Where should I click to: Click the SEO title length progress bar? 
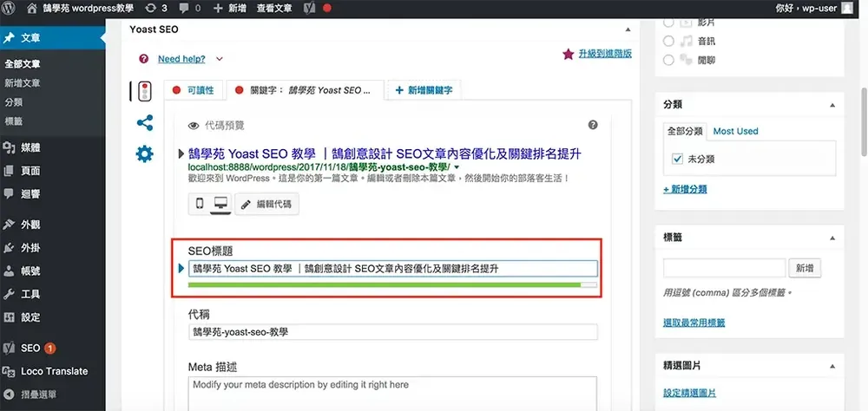[x=392, y=284]
